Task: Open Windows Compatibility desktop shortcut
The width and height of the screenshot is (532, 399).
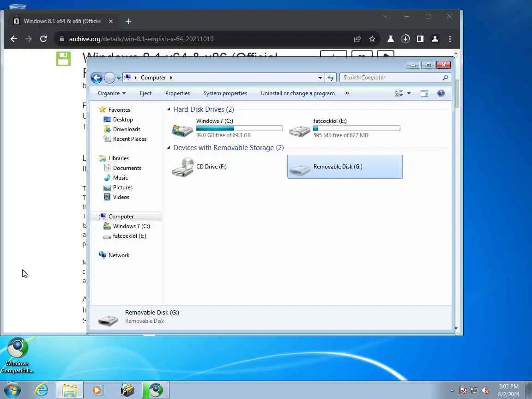Action: pos(17,355)
